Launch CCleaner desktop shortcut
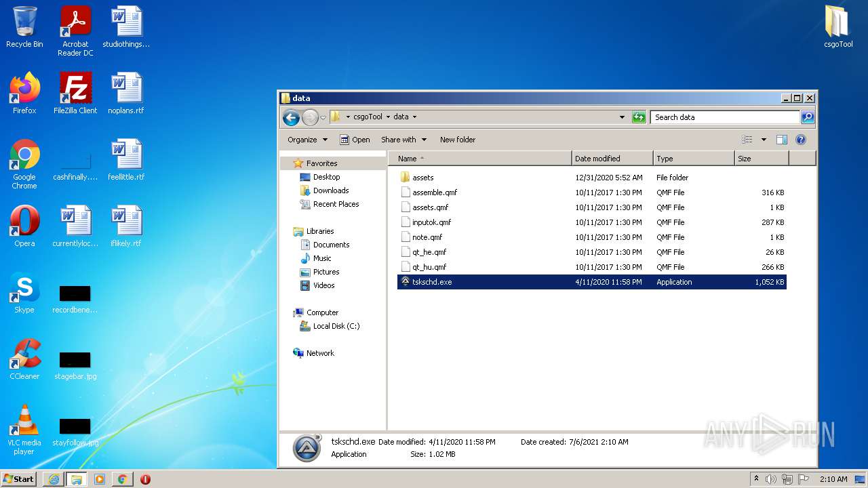868x488 pixels. point(24,359)
